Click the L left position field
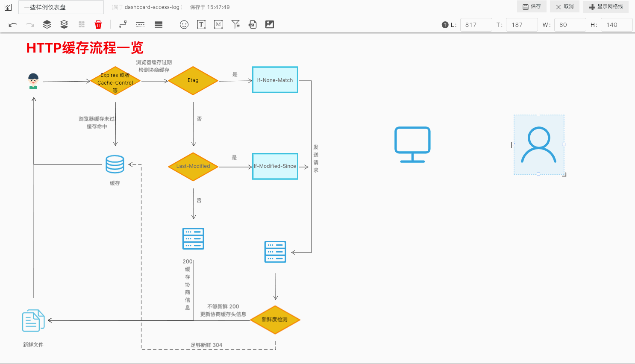This screenshot has width=635, height=364. pyautogui.click(x=476, y=25)
